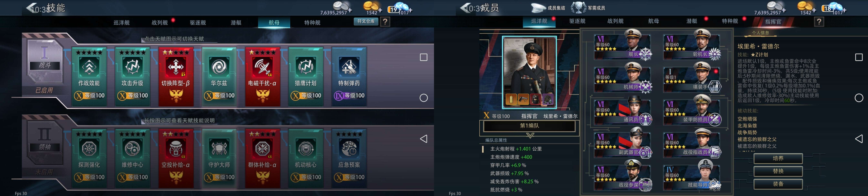Open the 作战效能 skill card
This screenshot has height=196, width=868.
[89, 77]
